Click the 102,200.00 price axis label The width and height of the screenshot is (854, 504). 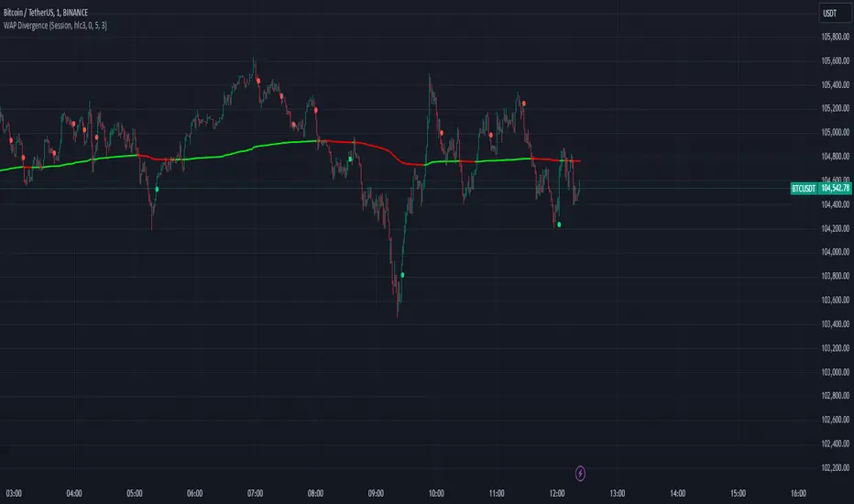[x=835, y=467]
